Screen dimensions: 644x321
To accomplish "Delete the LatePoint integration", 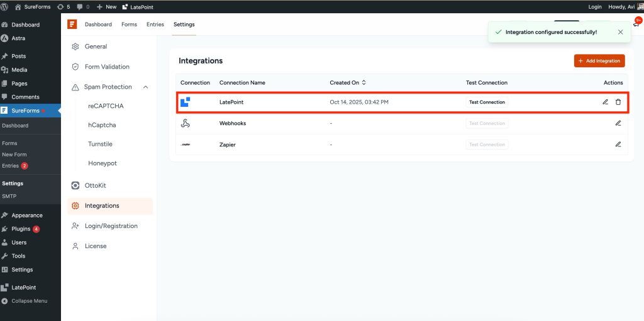I will (618, 102).
